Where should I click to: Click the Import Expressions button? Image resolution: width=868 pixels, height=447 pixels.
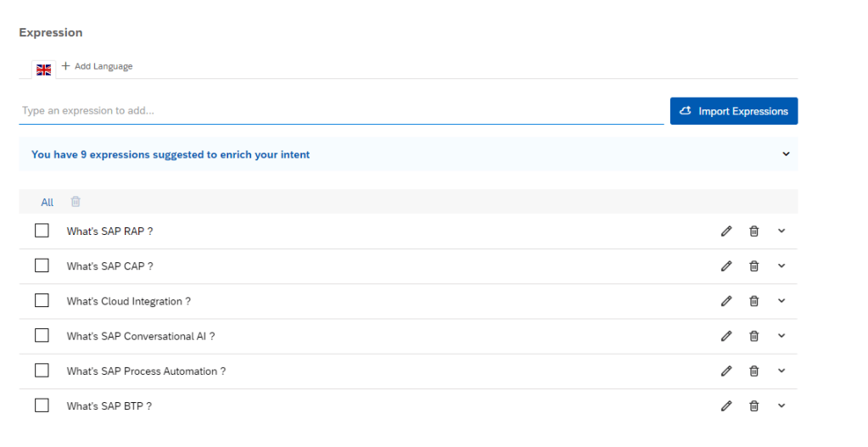tap(733, 111)
